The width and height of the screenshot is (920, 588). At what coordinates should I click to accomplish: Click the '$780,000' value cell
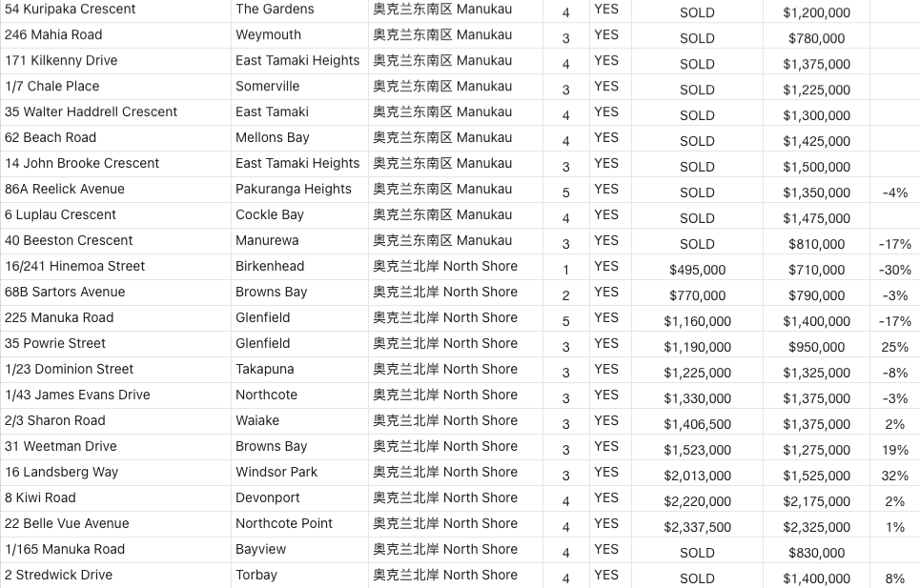pos(816,36)
